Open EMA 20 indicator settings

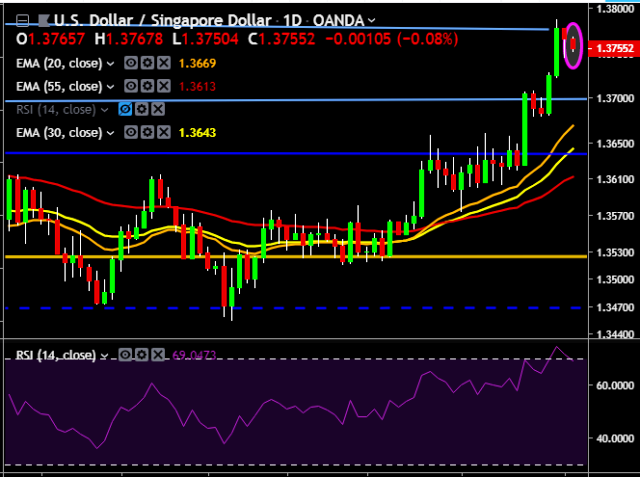tap(147, 63)
